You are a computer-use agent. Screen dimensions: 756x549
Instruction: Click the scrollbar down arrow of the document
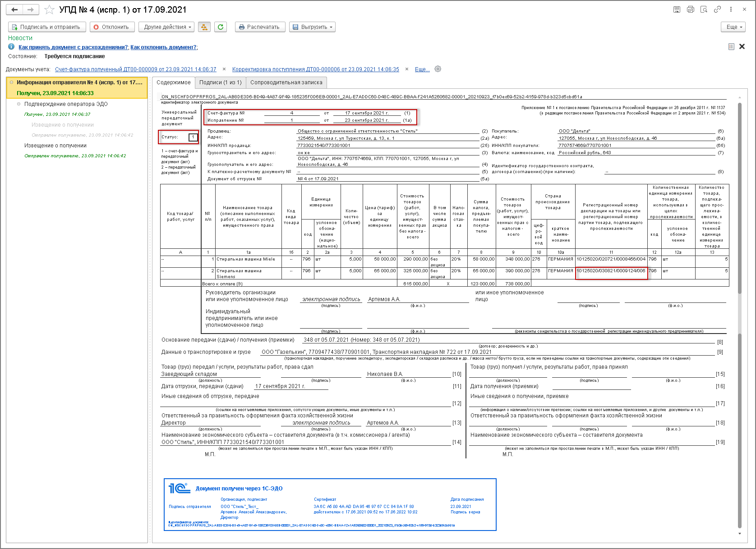tap(740, 534)
